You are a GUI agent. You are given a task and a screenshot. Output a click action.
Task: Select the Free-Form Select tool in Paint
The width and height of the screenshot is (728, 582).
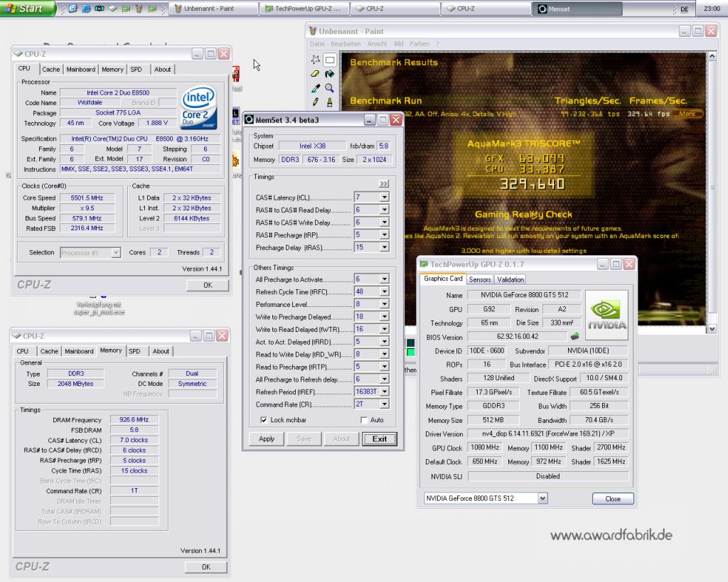pos(316,60)
